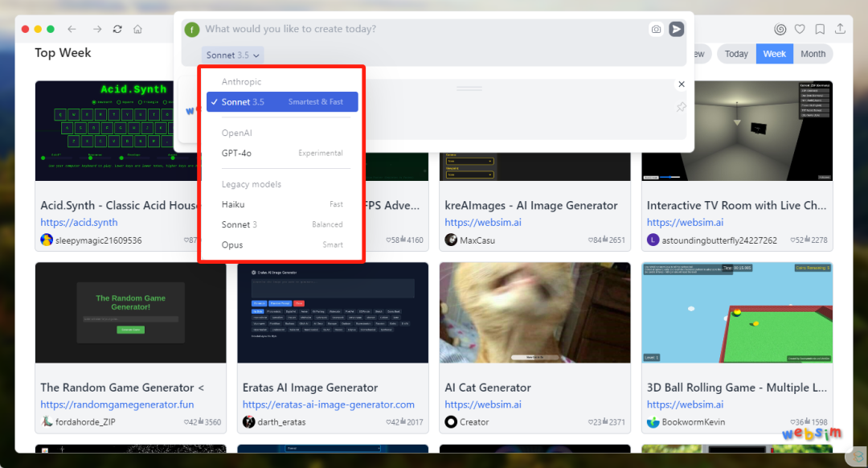The width and height of the screenshot is (868, 468).
Task: Focus the 'What would you like to create' field
Action: 424,30
